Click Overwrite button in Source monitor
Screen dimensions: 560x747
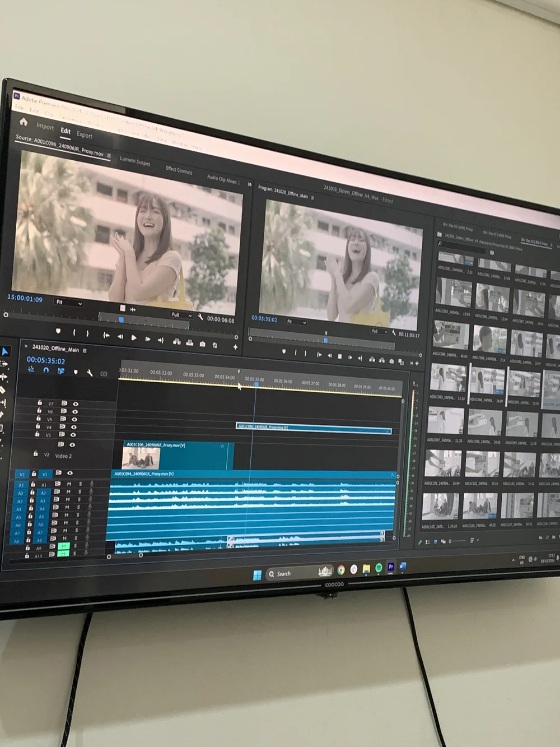(x=190, y=342)
